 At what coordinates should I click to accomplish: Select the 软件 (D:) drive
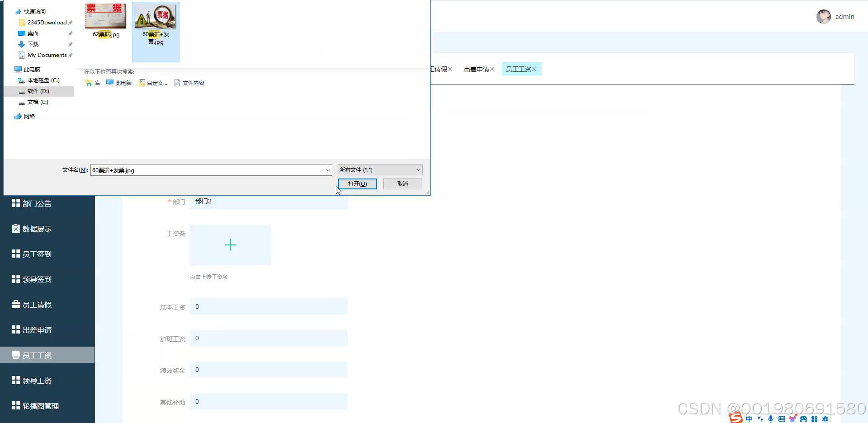38,91
